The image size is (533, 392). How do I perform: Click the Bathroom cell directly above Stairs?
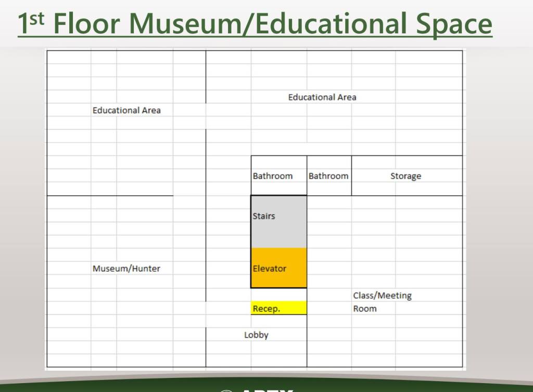[273, 176]
